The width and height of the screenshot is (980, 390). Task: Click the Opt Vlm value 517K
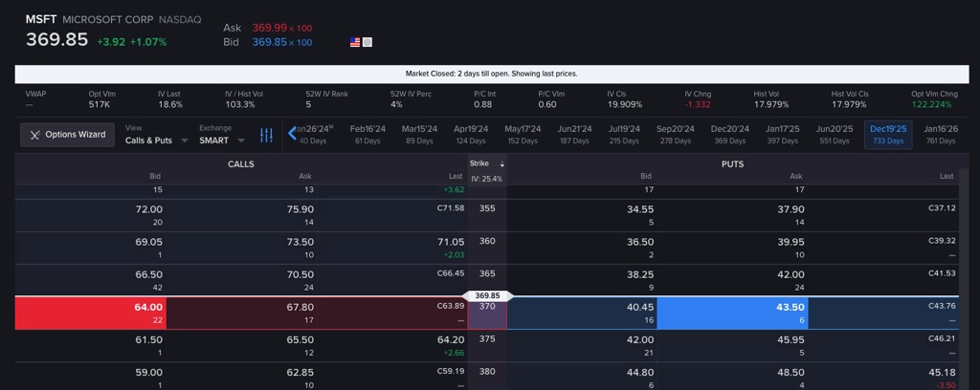pyautogui.click(x=100, y=104)
